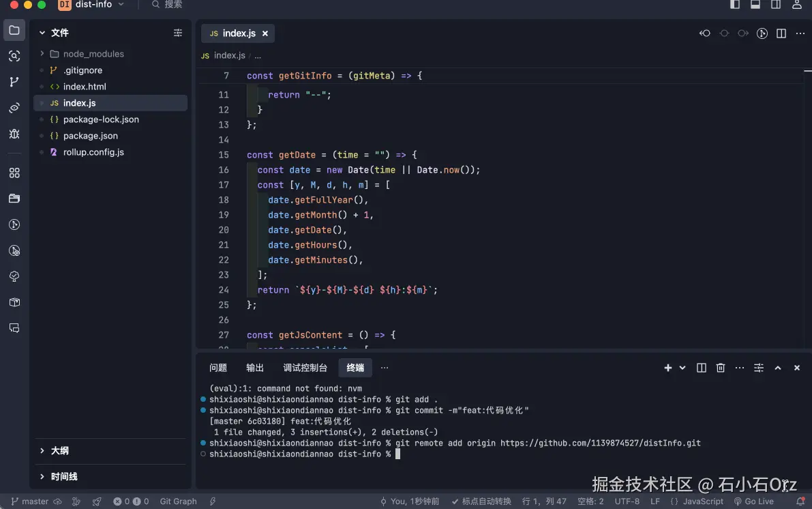Close the terminal panel
Screen dimensions: 812x509
pos(797,368)
